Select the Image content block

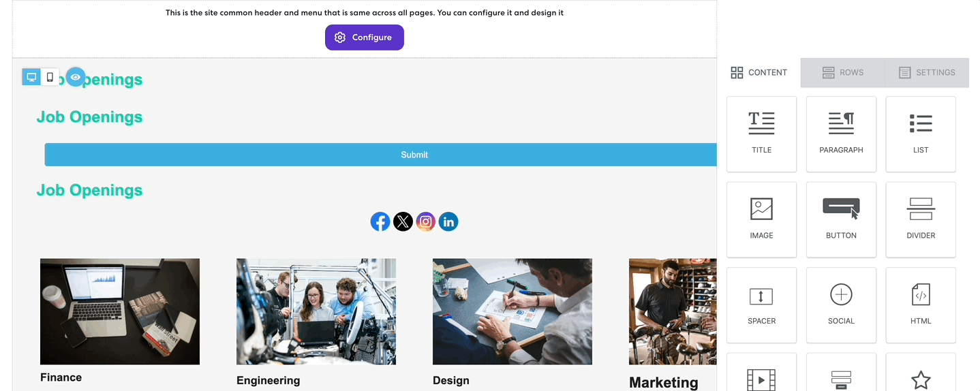tap(761, 219)
